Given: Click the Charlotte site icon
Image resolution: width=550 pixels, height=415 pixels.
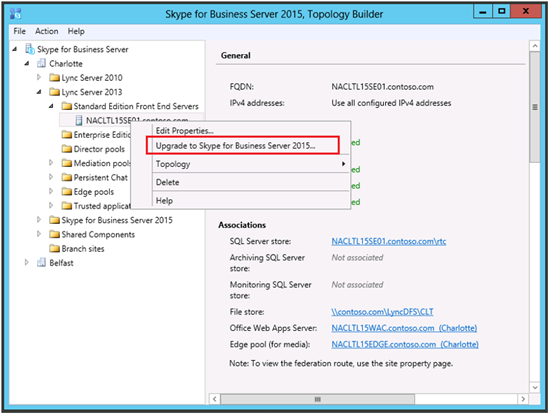Looking at the screenshot, I should pos(41,63).
